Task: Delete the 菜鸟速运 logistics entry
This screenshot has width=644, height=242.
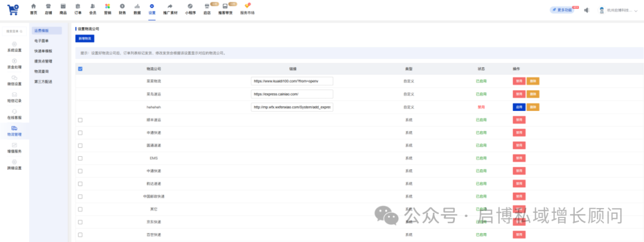Action: (x=533, y=94)
